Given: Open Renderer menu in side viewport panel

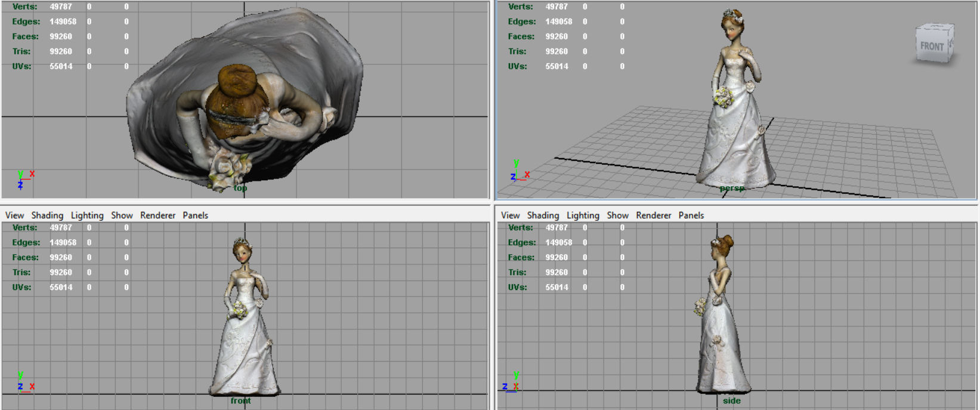Looking at the screenshot, I should pyautogui.click(x=653, y=215).
